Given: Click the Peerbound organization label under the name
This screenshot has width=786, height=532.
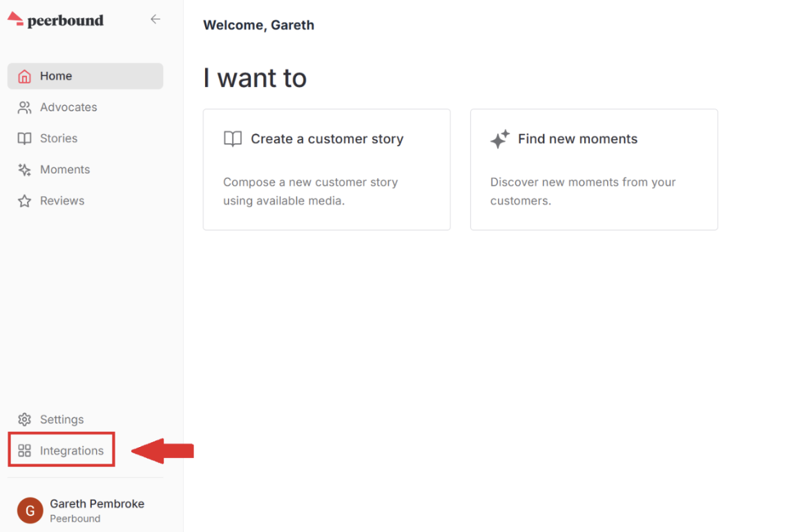Looking at the screenshot, I should tap(75, 518).
